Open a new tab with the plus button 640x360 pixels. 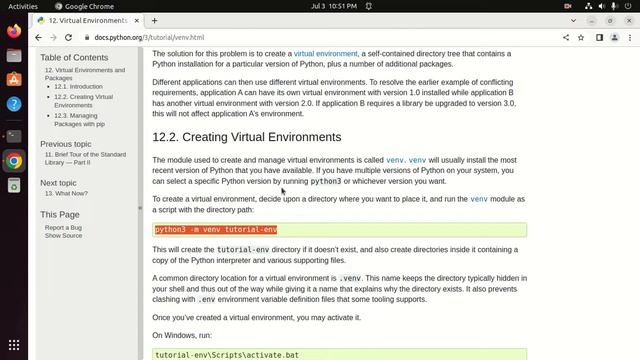(x=154, y=20)
